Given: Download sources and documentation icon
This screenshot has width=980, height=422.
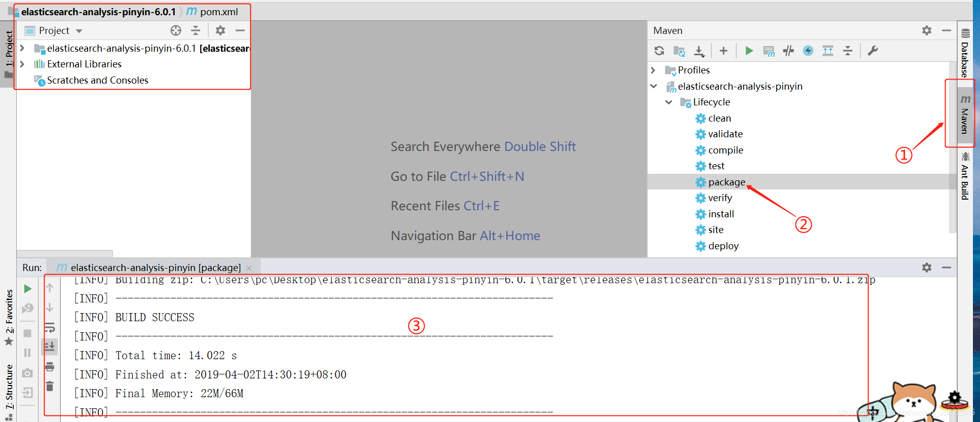Looking at the screenshot, I should point(699,51).
